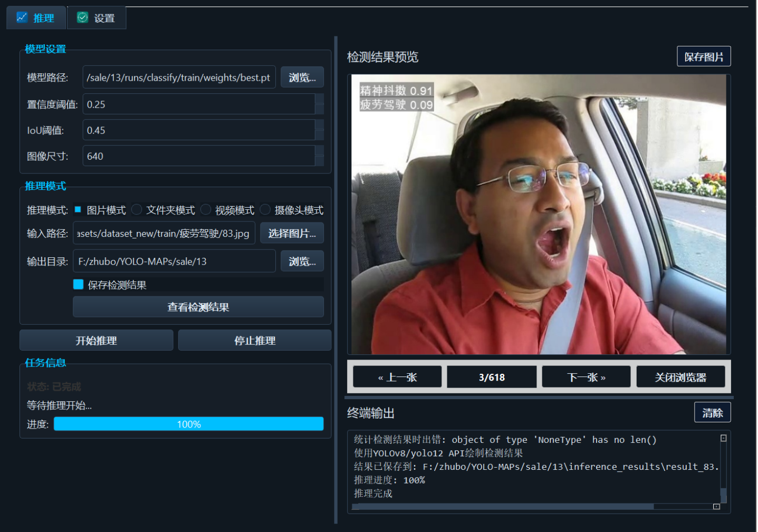Viewport: 758px width, 532px height.
Task: Stop inference with 停止推理 button
Action: 255,341
